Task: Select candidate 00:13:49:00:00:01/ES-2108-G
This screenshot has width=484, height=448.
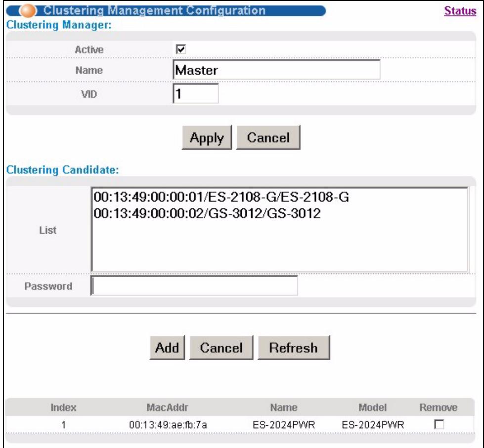Action: 221,197
